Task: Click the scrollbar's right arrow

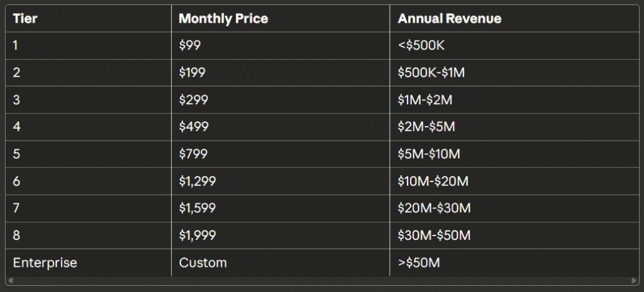Action: 634,280
